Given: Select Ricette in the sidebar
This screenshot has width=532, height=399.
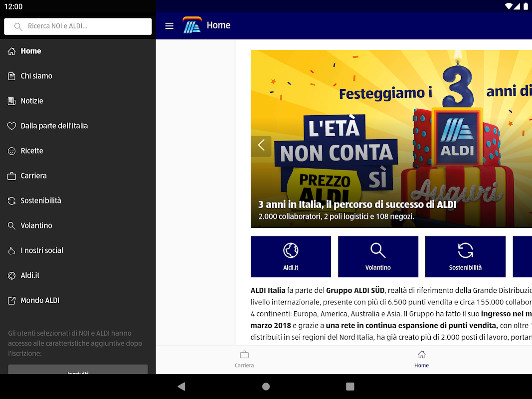Looking at the screenshot, I should [78, 151].
